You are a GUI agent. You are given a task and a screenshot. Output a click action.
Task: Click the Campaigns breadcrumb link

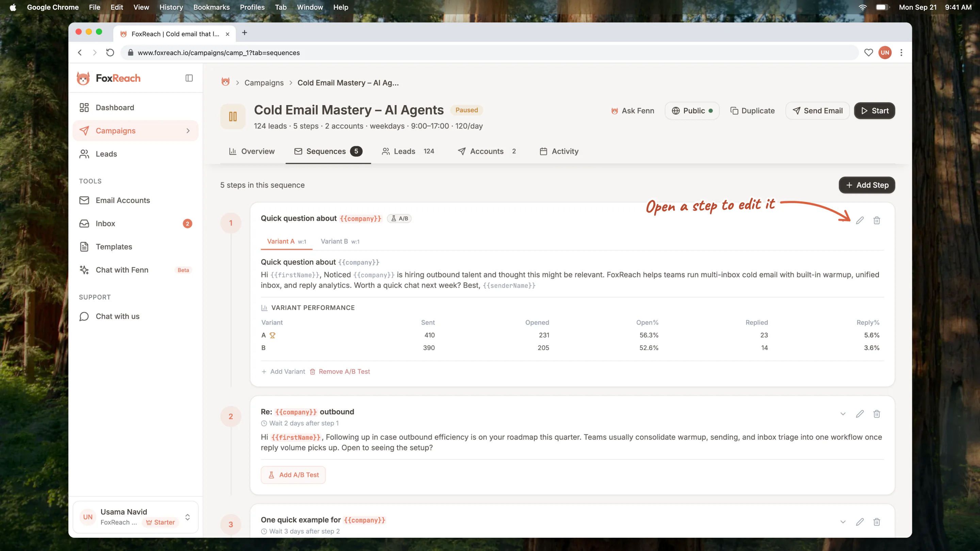[x=264, y=83]
